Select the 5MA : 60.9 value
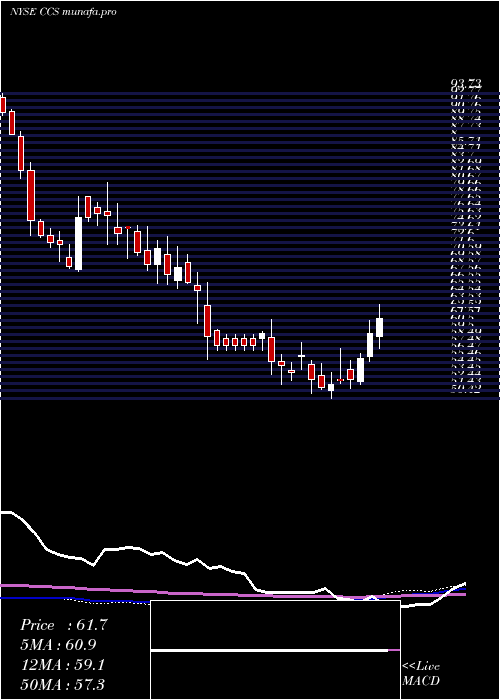 [x=58, y=645]
